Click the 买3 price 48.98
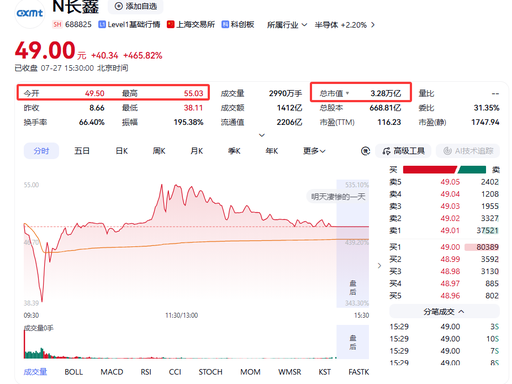512x384 pixels. coord(450,271)
